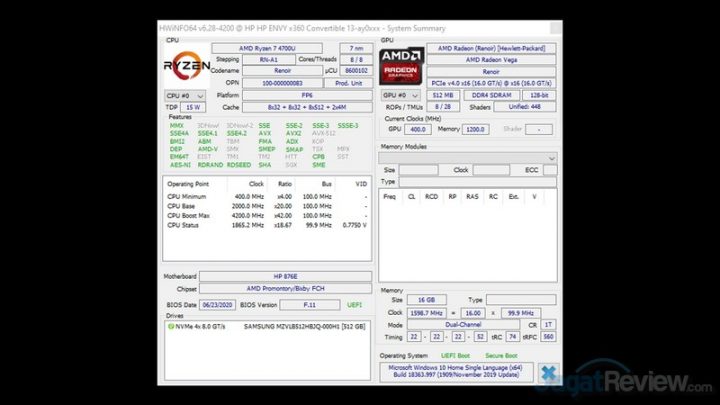The height and width of the screenshot is (405, 720).
Task: Click the Dual-Channel mode field
Action: pos(463,325)
